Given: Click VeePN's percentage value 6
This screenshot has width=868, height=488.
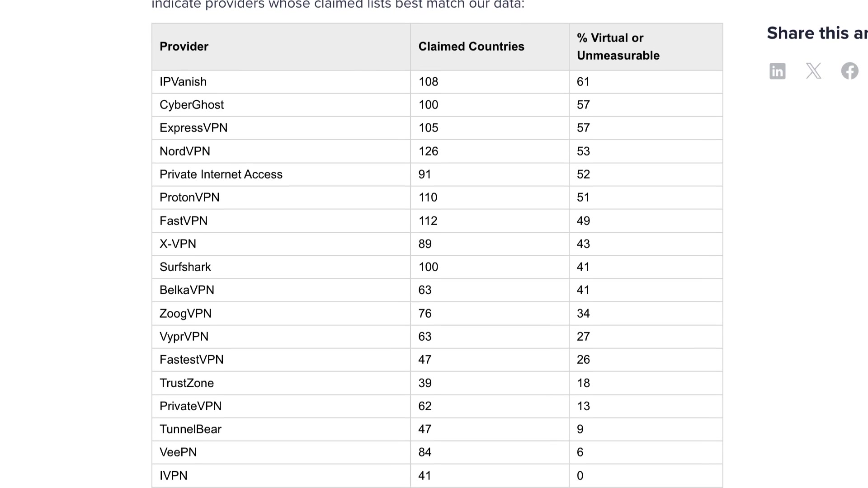Looking at the screenshot, I should click(580, 452).
